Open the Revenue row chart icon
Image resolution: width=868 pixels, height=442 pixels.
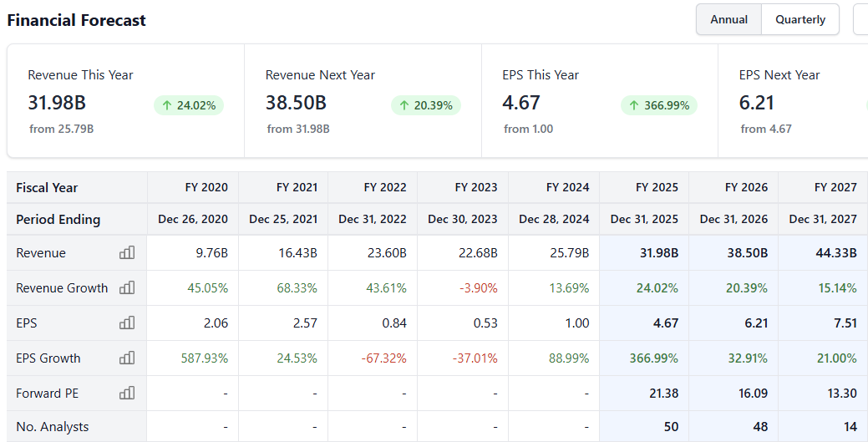point(127,252)
